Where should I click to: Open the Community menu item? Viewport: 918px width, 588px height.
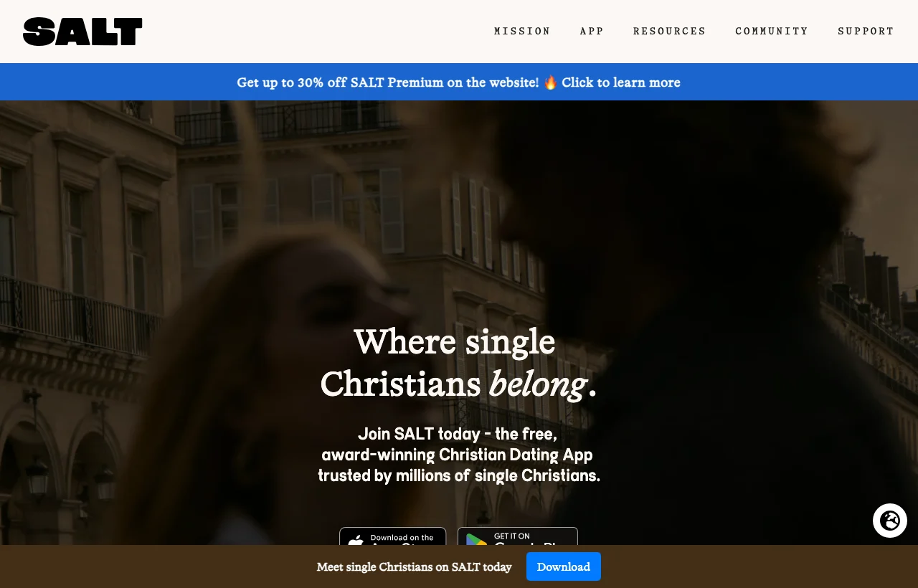tap(772, 32)
